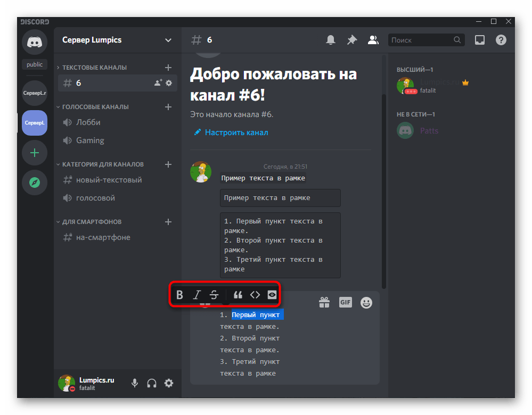
Task: Apply bold formatting to selected text
Action: click(179, 295)
